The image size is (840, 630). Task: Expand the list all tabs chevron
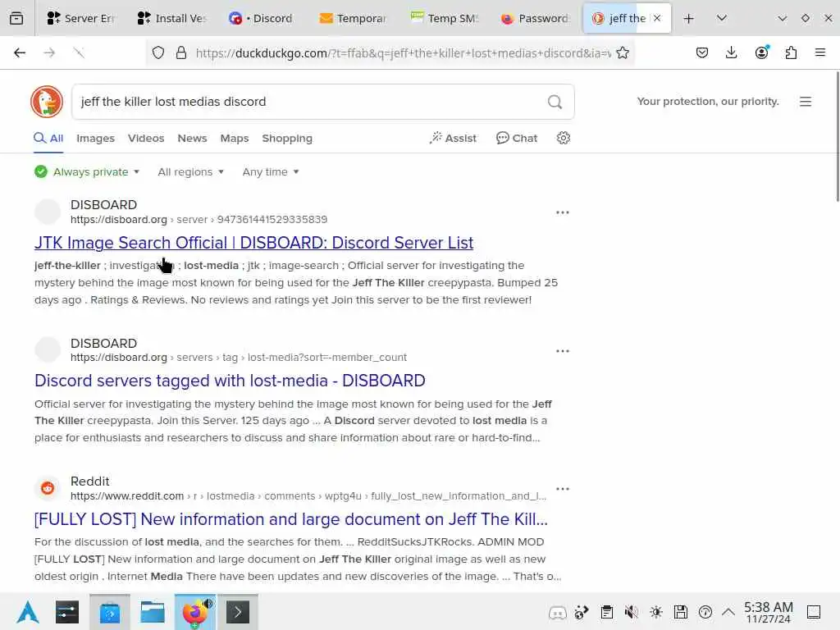point(722,18)
